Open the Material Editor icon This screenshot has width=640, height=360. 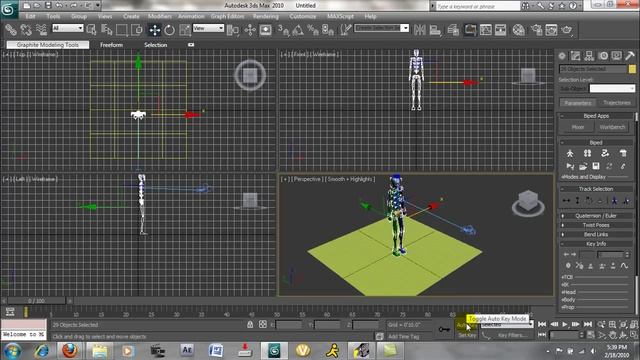519,30
